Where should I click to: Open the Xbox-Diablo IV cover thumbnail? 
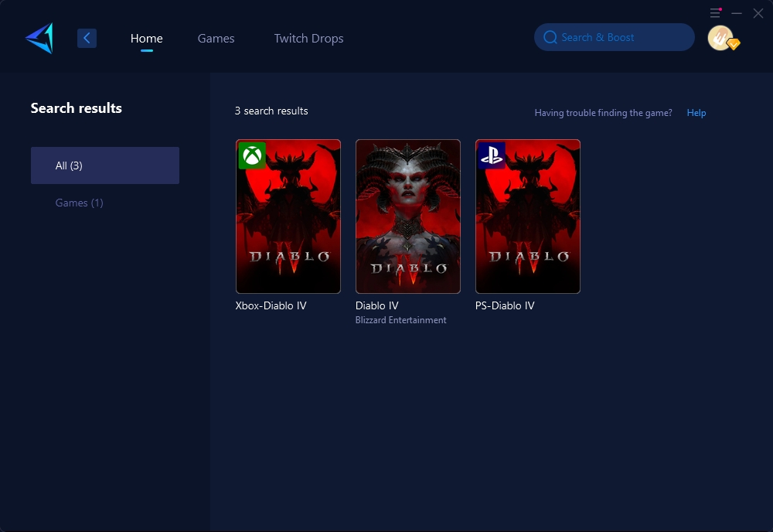tap(288, 217)
